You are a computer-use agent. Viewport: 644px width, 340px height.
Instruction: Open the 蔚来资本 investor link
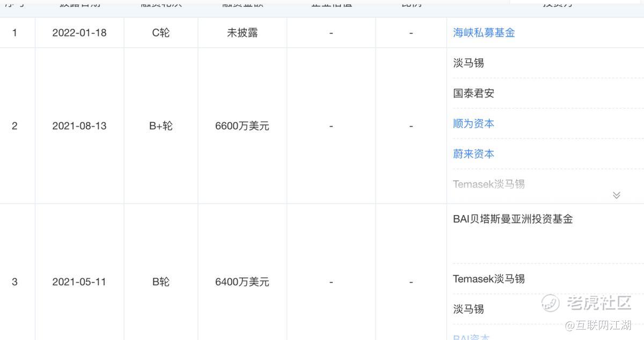[474, 154]
